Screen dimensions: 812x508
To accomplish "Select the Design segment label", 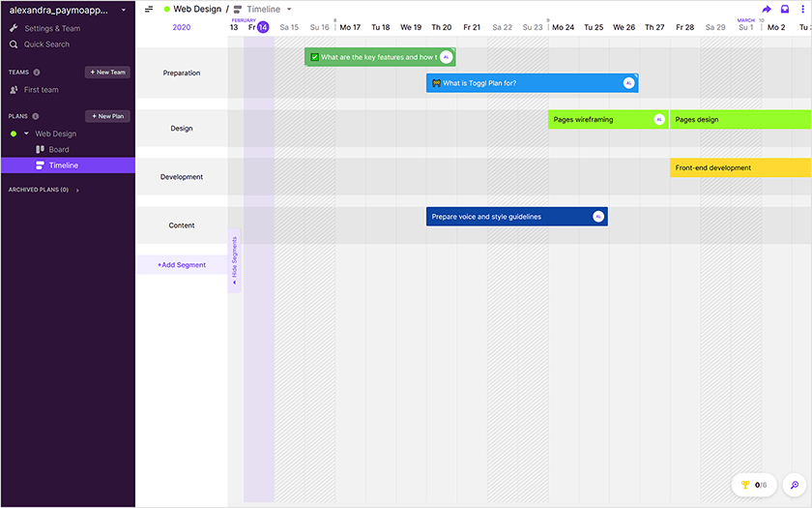I will coord(182,128).
